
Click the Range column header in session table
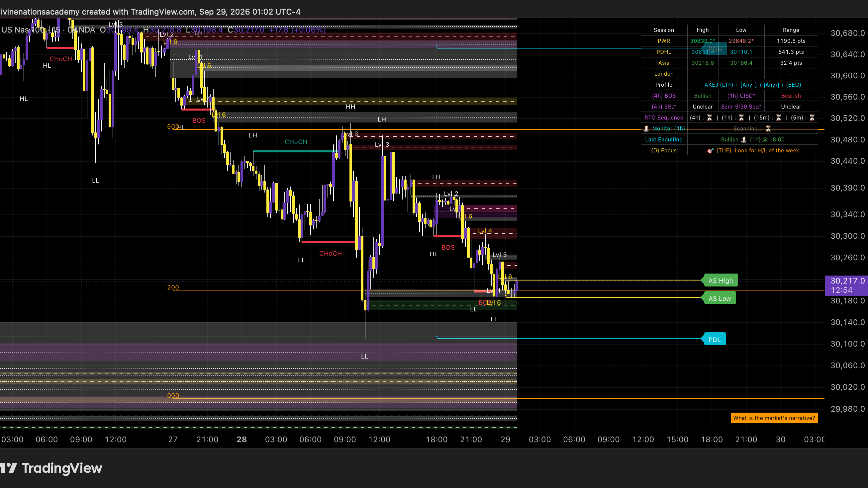791,30
